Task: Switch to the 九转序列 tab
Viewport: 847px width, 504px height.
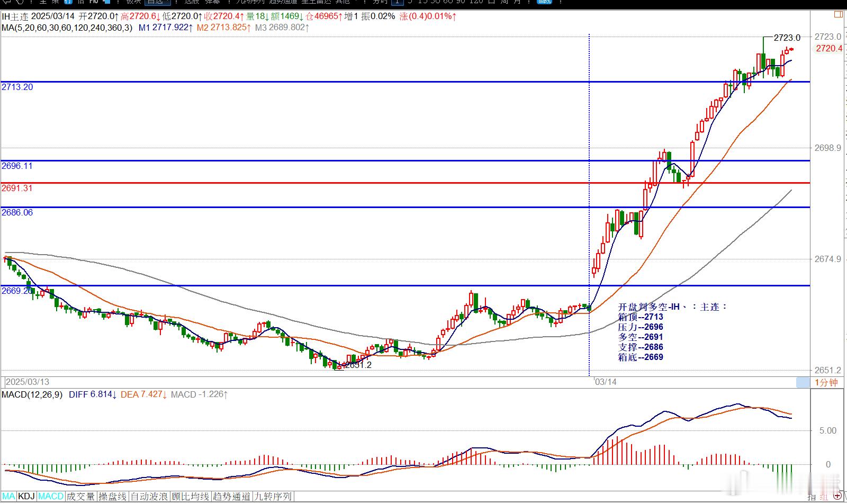Action: point(273,497)
